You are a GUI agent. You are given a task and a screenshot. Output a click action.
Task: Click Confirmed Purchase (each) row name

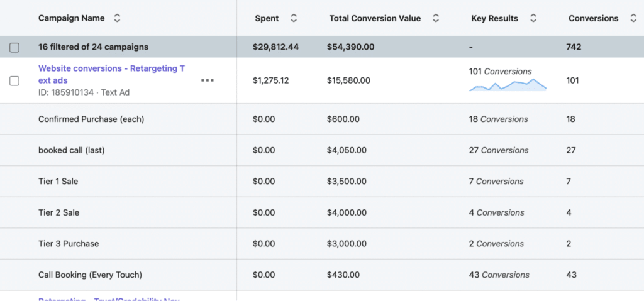(x=91, y=119)
